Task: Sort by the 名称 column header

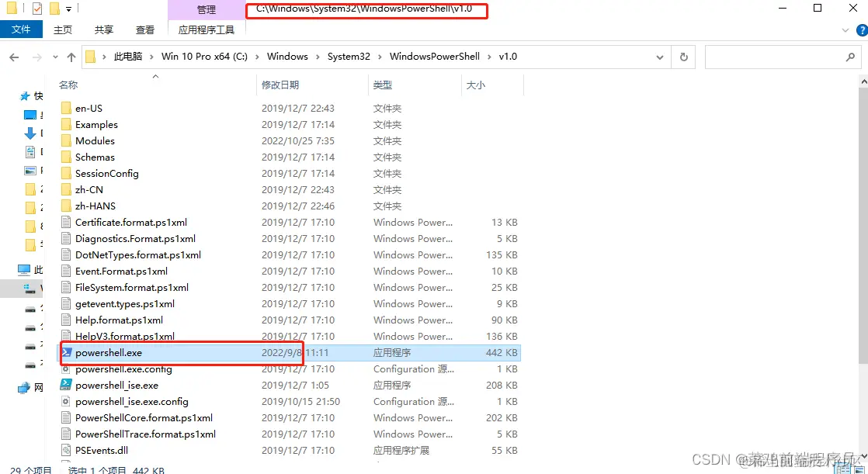Action: point(68,85)
